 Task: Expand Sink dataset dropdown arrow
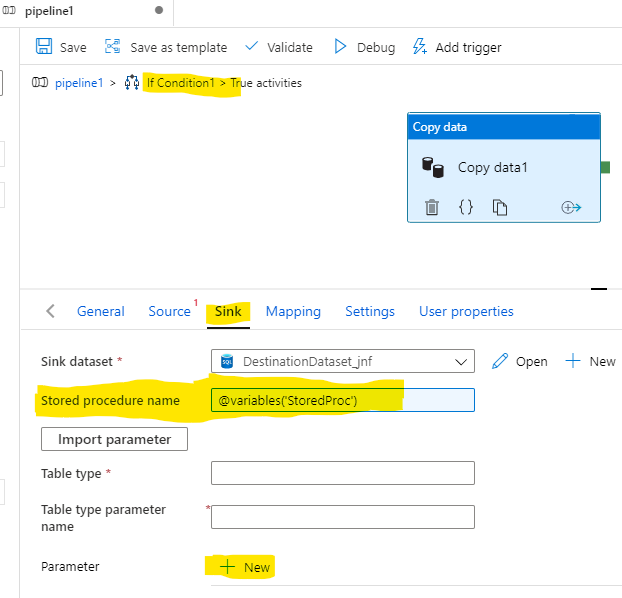[461, 361]
